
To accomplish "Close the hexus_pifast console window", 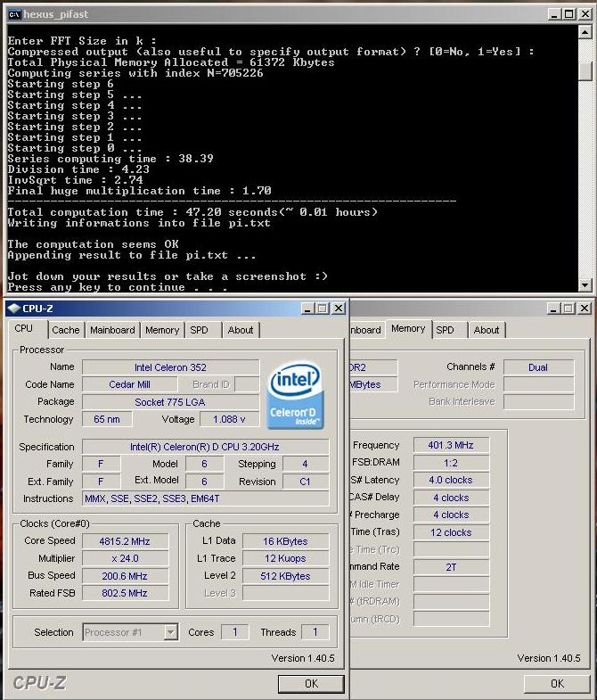I will click(x=585, y=14).
